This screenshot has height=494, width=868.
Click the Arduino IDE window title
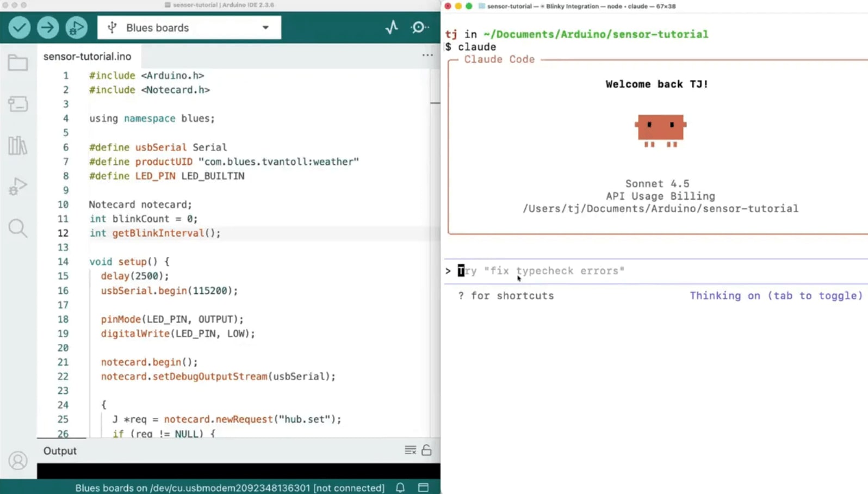223,5
